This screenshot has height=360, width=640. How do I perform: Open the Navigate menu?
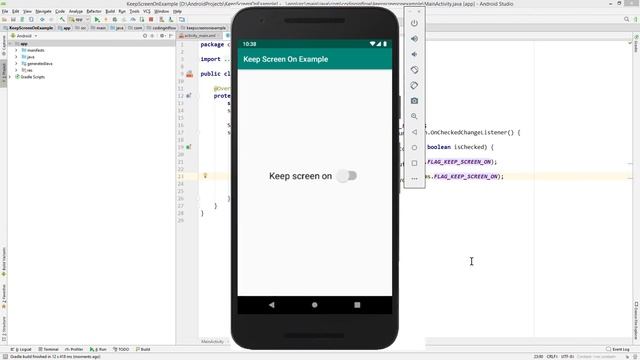(43, 11)
